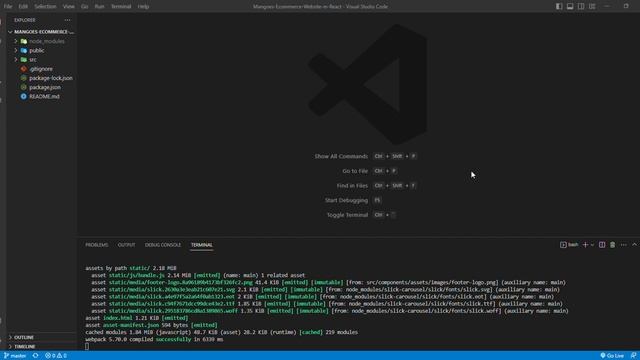Viewport: 640px width, 360px height.
Task: Click the src folder icon
Action: click(x=24, y=60)
